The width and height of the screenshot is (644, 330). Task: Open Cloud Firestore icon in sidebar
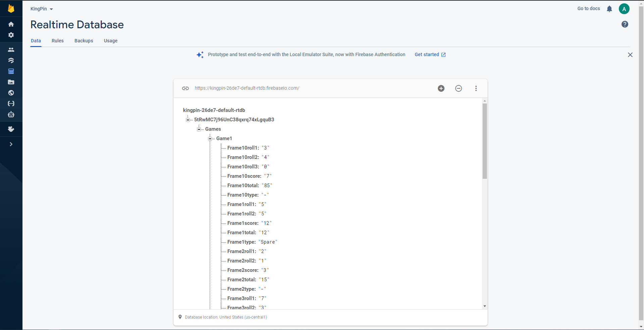tap(11, 60)
